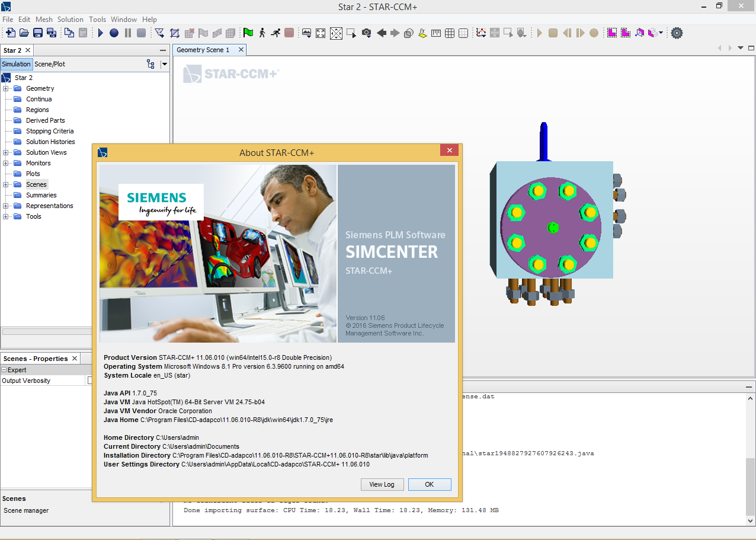
Task: Click OK in the About dialog
Action: pyautogui.click(x=430, y=484)
